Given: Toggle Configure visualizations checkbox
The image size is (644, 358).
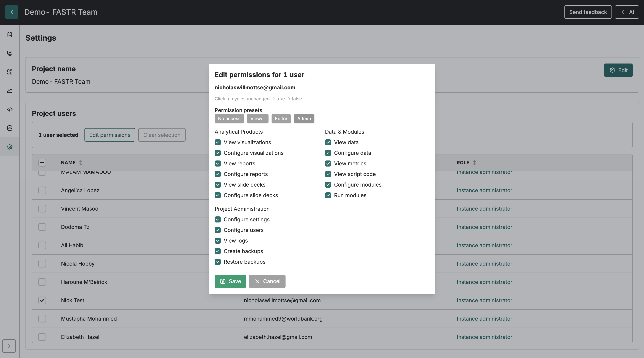Looking at the screenshot, I should [218, 153].
